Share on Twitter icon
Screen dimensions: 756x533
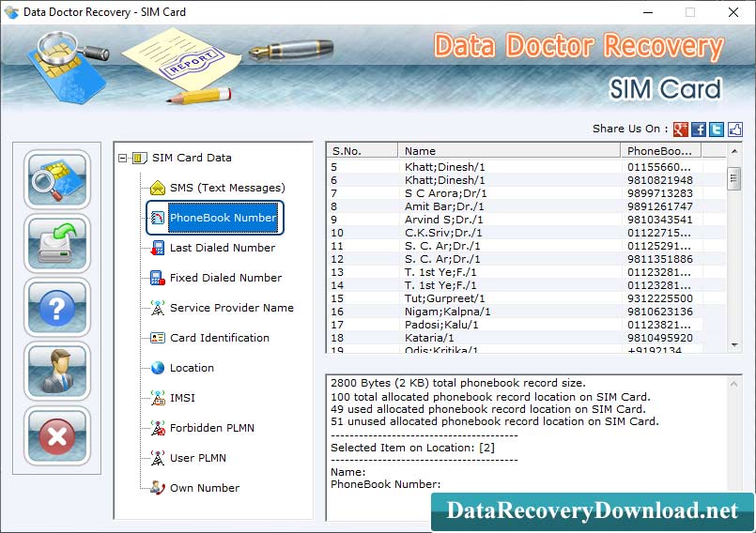pos(717,129)
